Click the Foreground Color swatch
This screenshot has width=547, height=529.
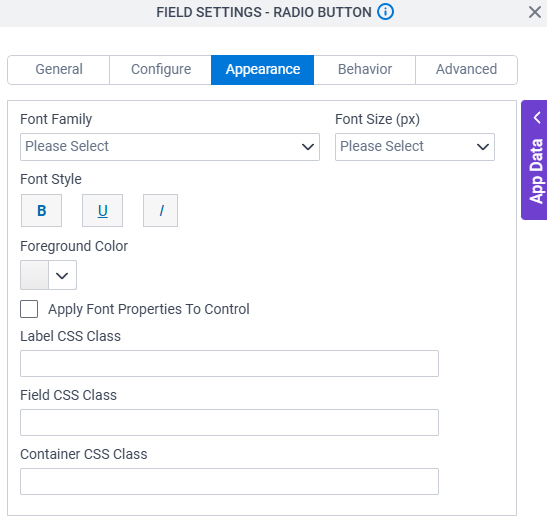(34, 275)
